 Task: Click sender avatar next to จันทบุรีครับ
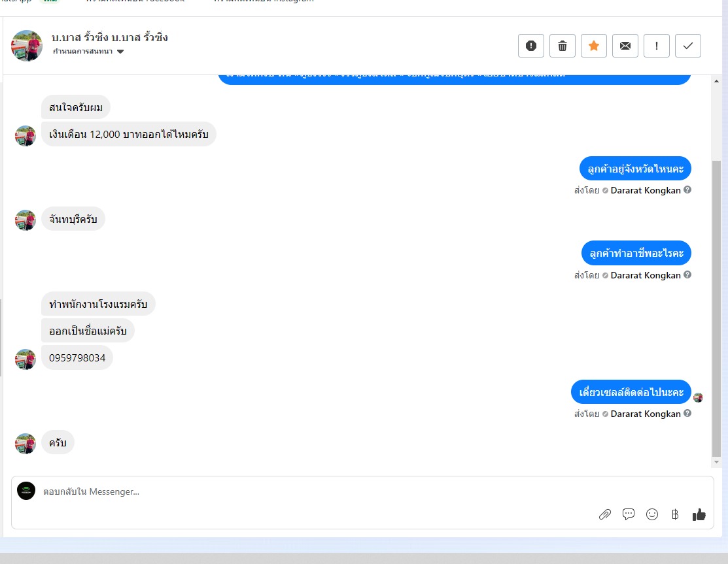coord(25,220)
